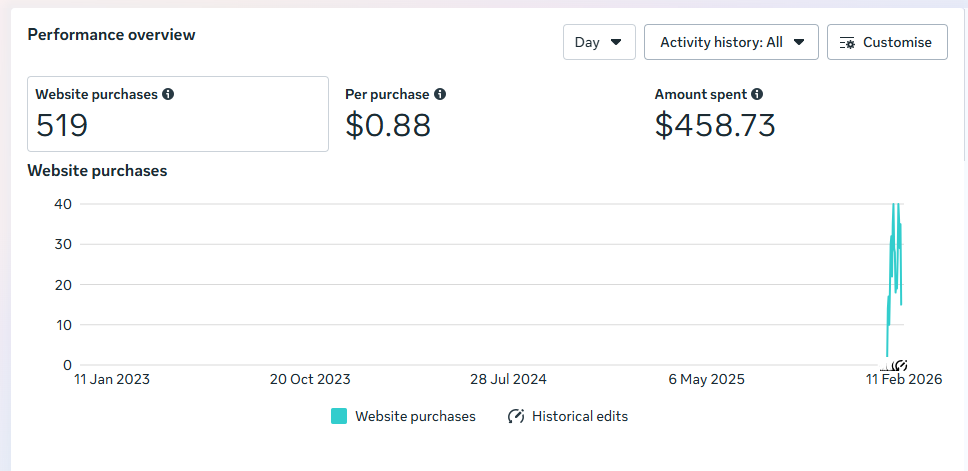
Task: Click the $458.73 amount spent value
Action: click(715, 125)
